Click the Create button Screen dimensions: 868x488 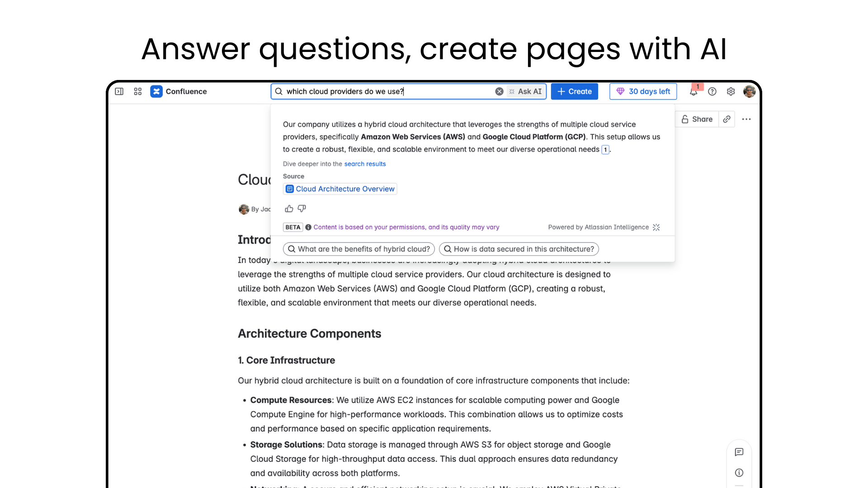point(574,91)
